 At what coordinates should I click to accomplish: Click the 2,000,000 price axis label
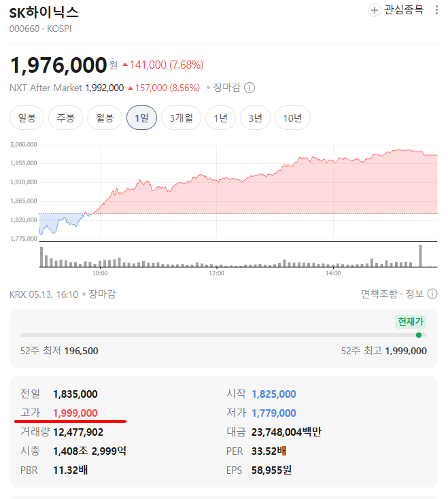tap(24, 145)
